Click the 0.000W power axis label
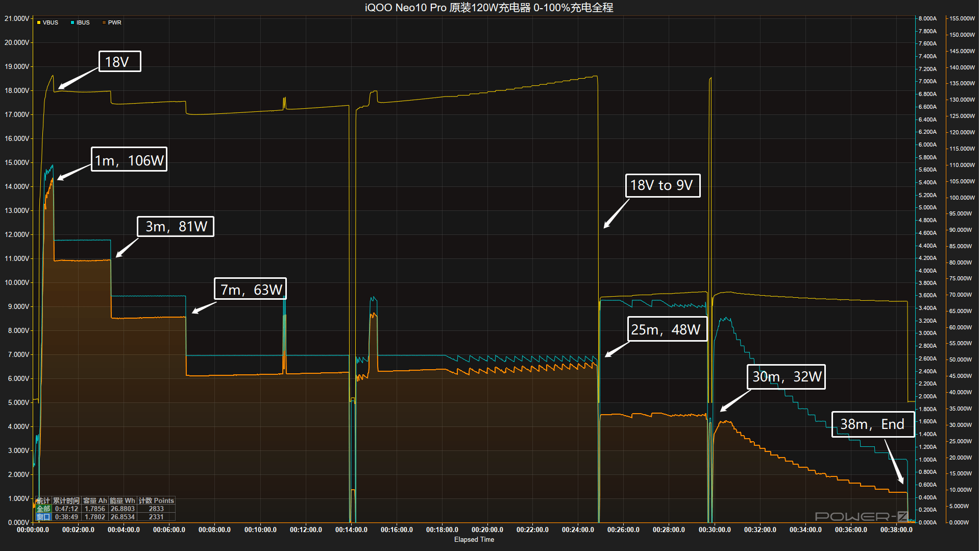Viewport: 980px width, 551px height. (x=959, y=522)
